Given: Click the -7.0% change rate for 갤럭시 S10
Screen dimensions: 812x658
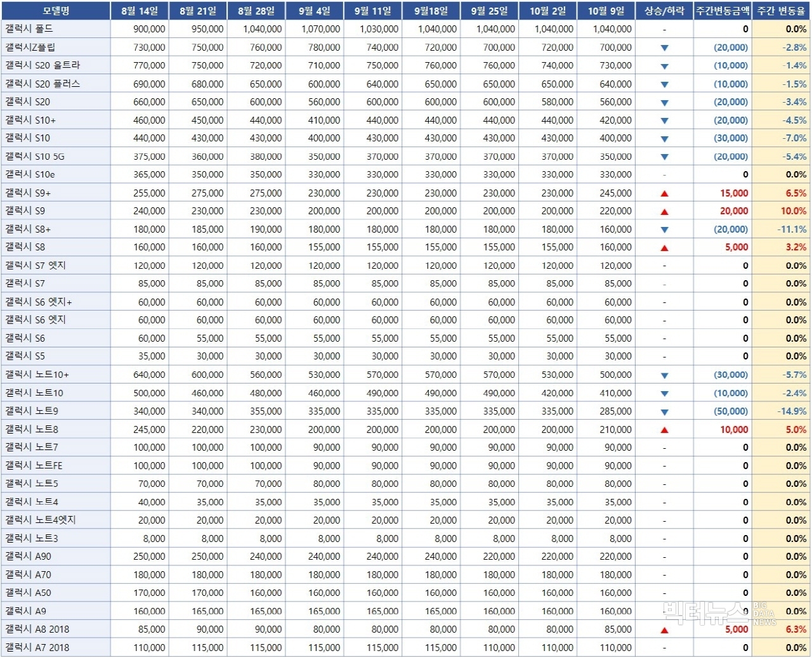Looking at the screenshot, I should click(x=794, y=138).
